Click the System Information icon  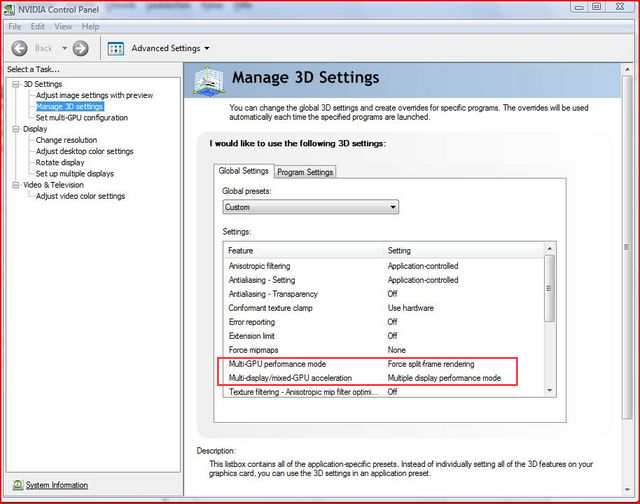[18, 485]
